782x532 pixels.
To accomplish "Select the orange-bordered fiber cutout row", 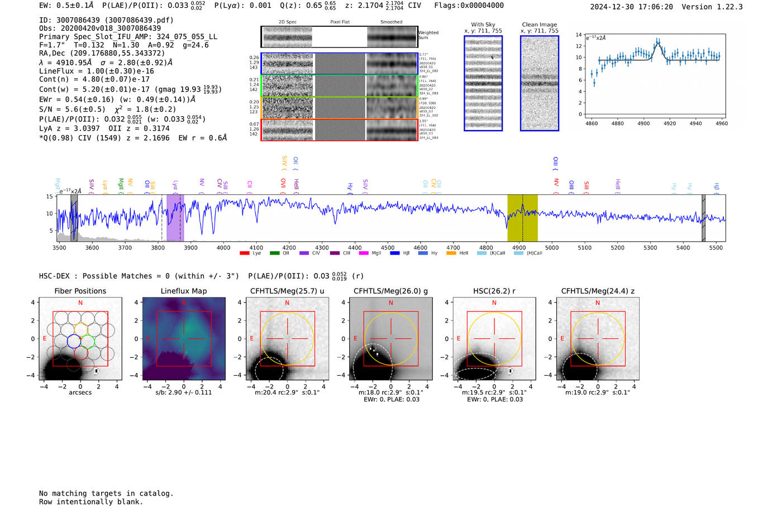I will tap(339, 108).
